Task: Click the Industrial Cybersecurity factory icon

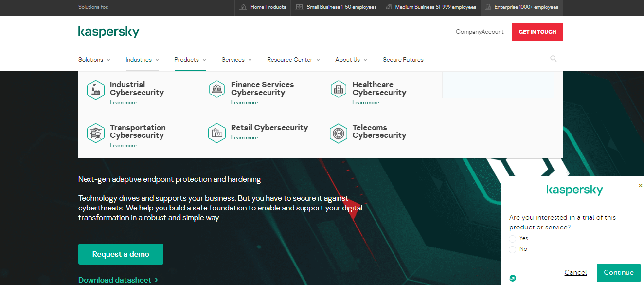Action: click(96, 90)
